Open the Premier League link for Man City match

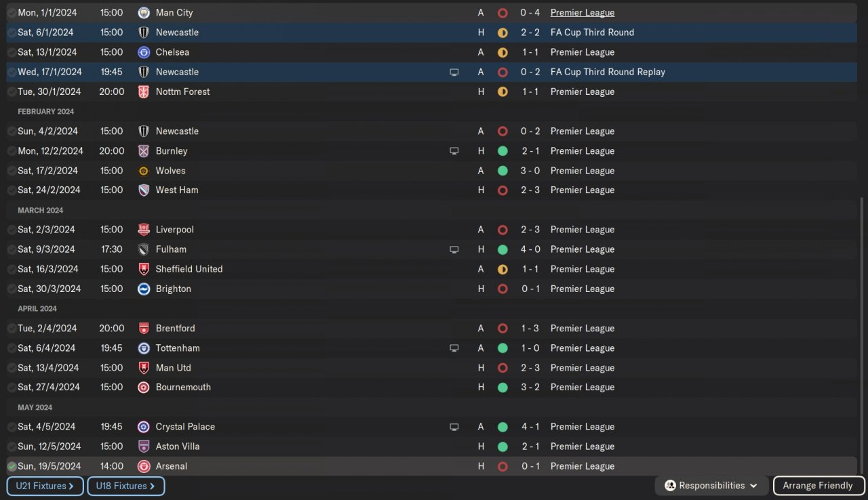point(583,13)
